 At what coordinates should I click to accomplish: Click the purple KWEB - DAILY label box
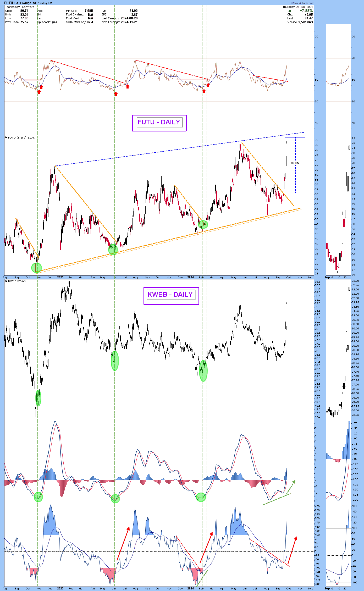coord(171,295)
